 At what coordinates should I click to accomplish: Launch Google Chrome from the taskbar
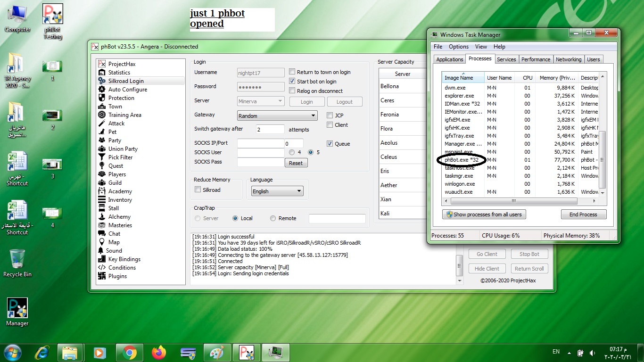[129, 352]
